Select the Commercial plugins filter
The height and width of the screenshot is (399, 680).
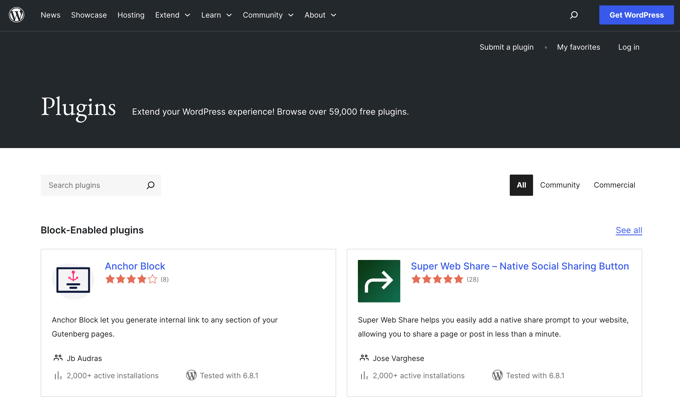click(615, 185)
